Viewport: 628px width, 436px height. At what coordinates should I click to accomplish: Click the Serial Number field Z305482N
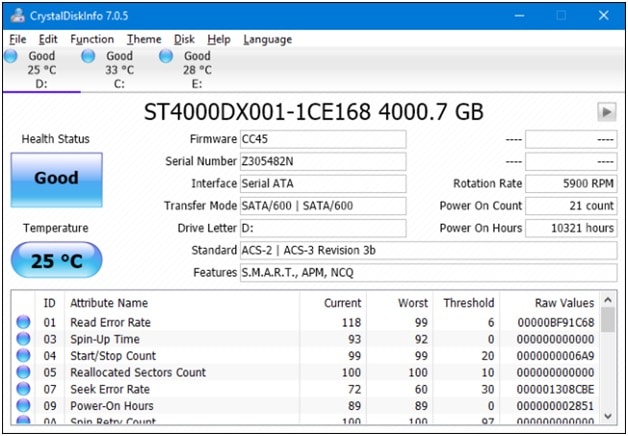[323, 161]
